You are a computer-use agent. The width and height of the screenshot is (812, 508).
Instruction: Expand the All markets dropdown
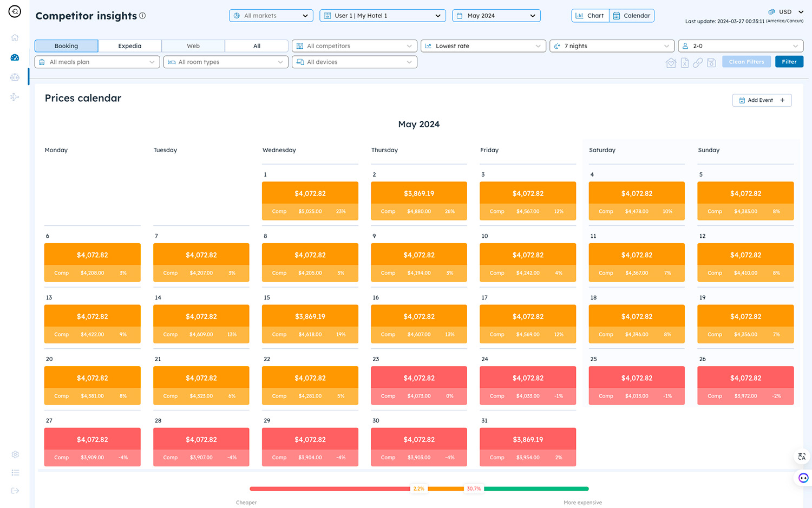pyautogui.click(x=271, y=16)
